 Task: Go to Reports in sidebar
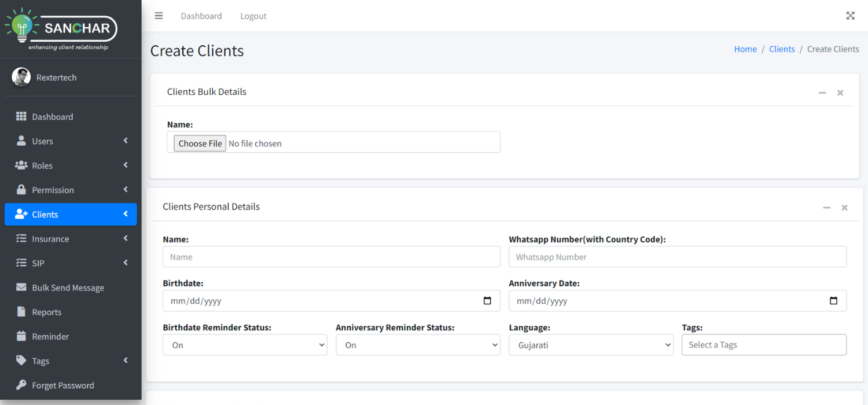(x=46, y=312)
